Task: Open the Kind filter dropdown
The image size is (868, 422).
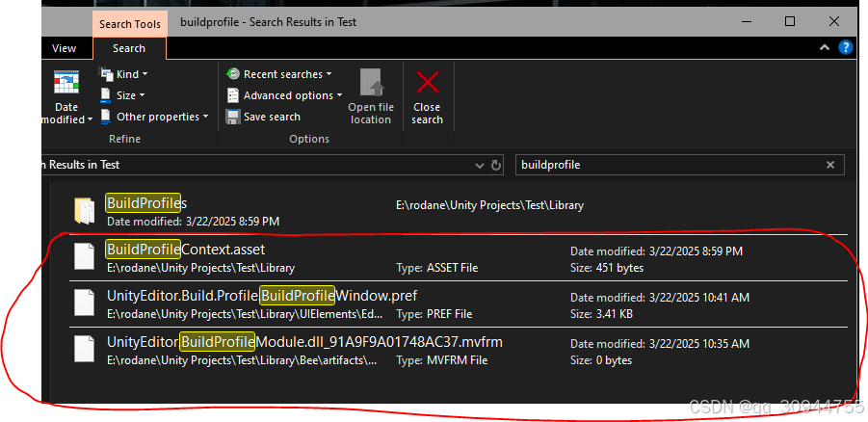Action: coord(124,74)
